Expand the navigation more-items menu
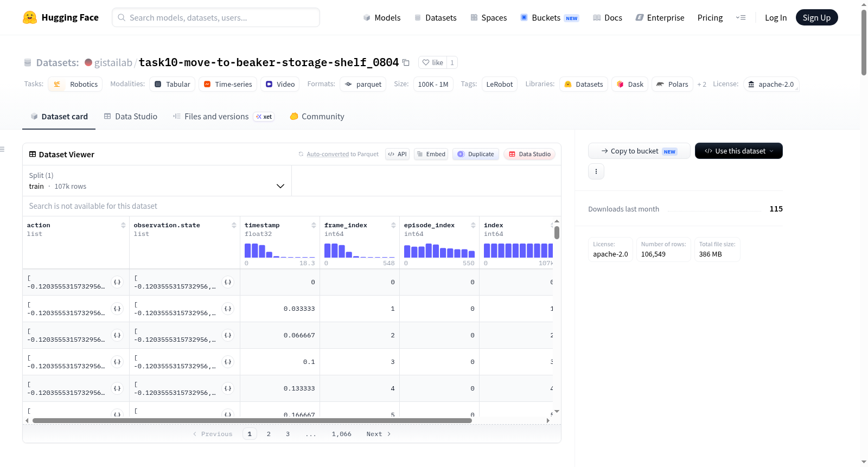This screenshot has width=868, height=467. click(741, 17)
